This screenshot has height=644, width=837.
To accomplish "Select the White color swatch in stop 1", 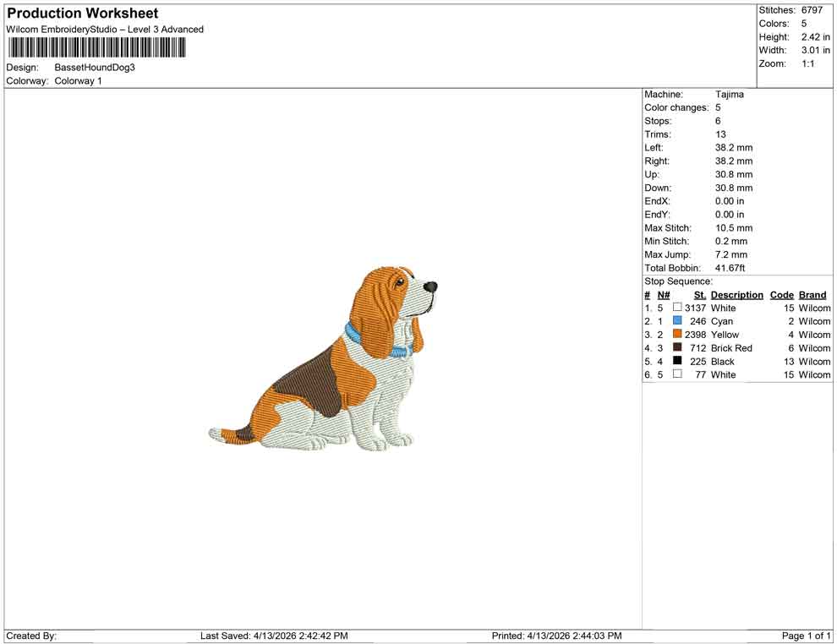I will click(x=676, y=308).
